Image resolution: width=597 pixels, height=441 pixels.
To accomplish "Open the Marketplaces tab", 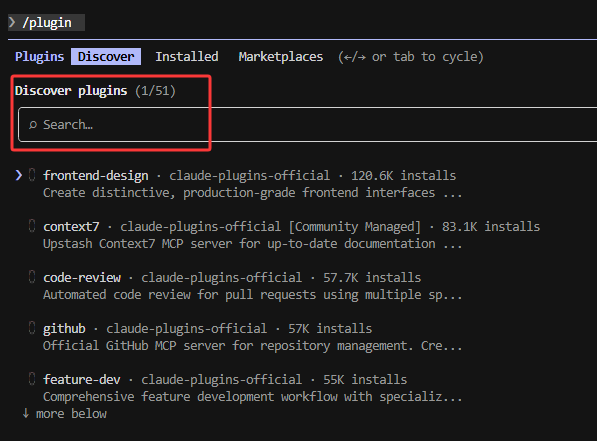I will [x=281, y=57].
